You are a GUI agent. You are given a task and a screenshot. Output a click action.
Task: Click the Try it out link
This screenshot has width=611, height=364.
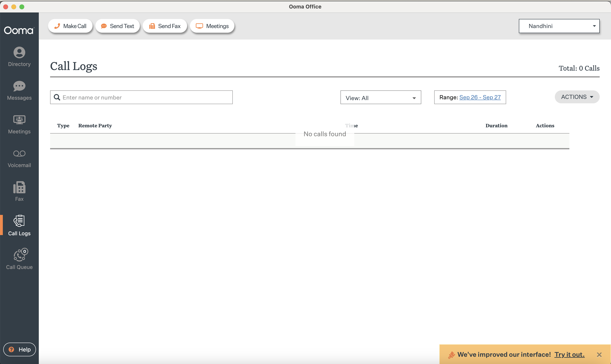click(569, 355)
